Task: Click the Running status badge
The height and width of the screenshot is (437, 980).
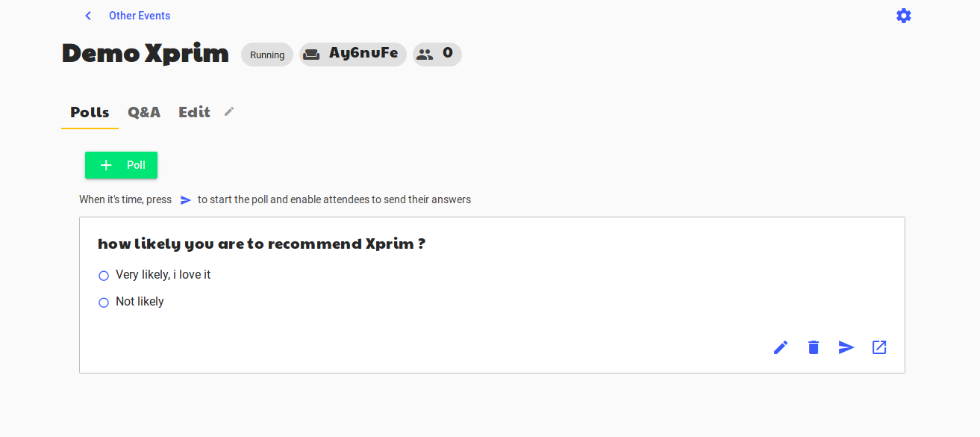Action: (267, 55)
